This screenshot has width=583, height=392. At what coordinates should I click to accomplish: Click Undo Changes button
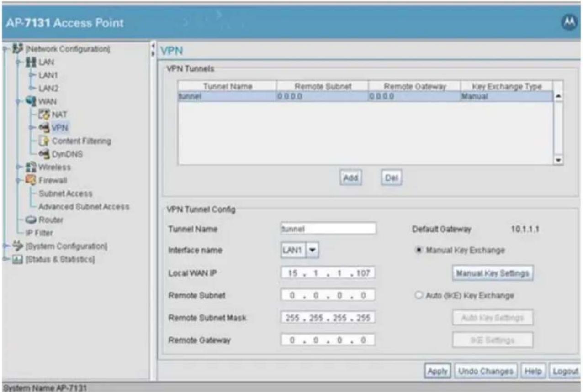[x=486, y=371]
